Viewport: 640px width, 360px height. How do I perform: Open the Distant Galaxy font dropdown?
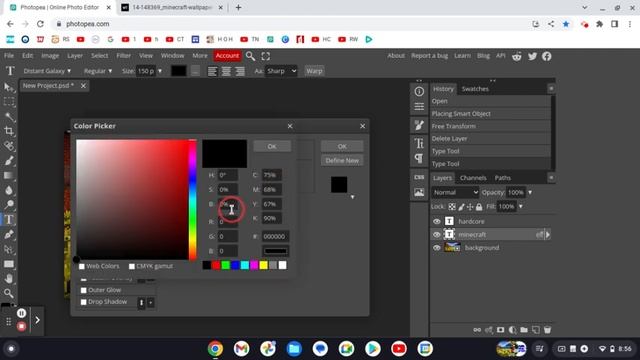click(x=47, y=71)
